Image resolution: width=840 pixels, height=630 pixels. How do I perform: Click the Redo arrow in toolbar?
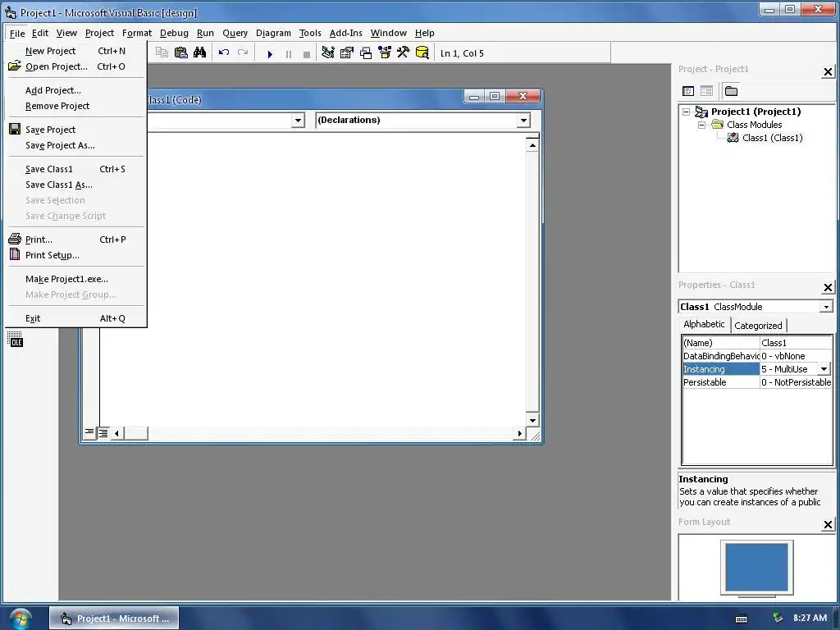click(x=243, y=52)
